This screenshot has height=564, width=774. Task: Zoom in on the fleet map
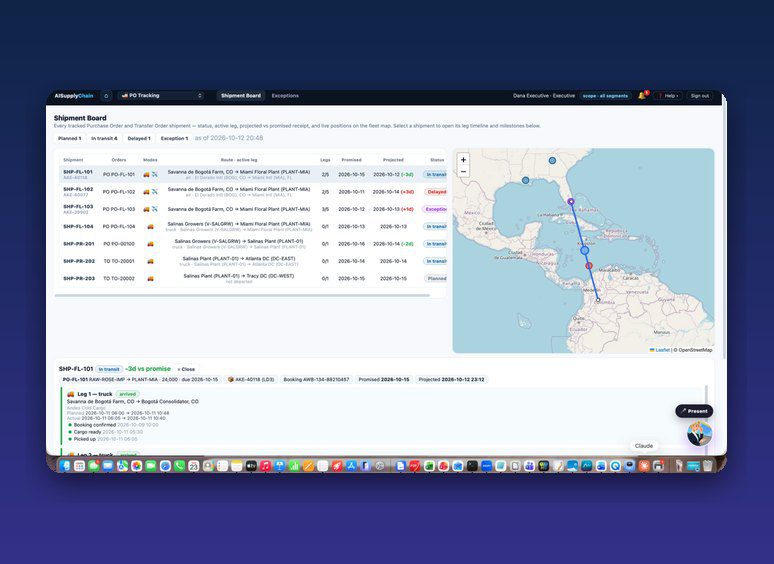click(463, 160)
